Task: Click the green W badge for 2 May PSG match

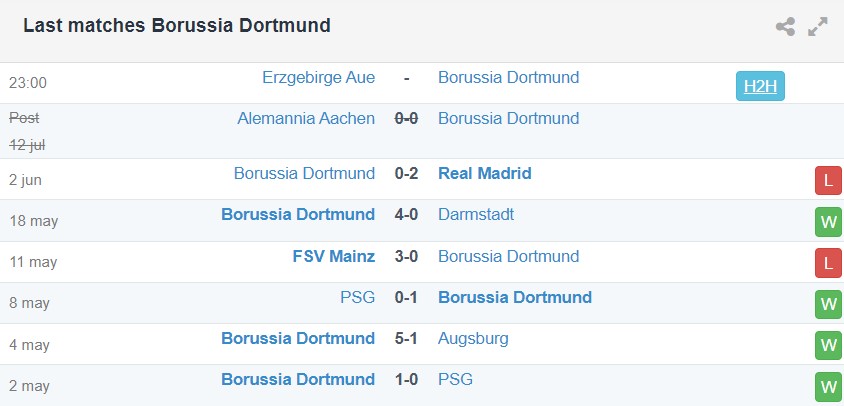Action: pos(827,386)
